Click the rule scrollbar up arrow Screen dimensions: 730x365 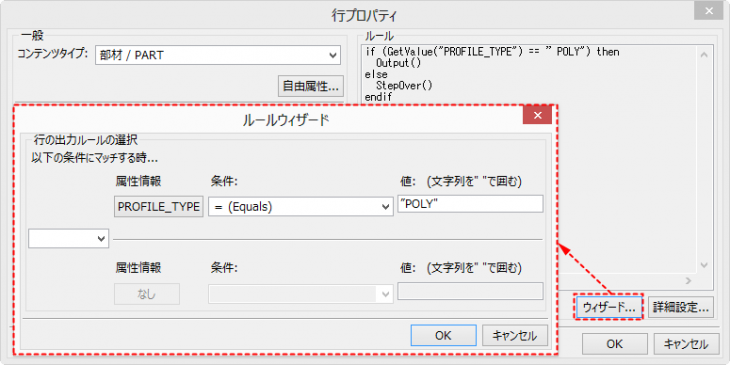pos(704,55)
